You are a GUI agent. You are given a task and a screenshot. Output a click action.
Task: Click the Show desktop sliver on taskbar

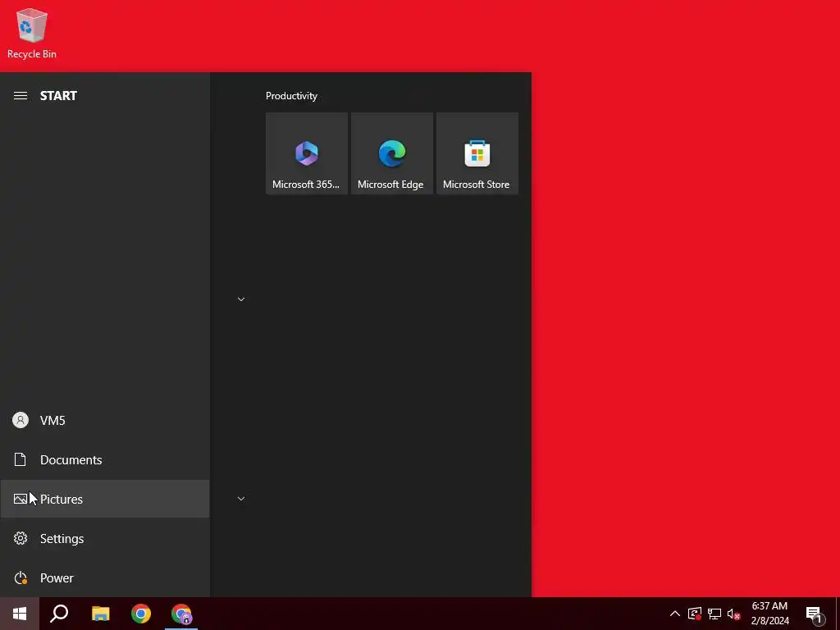(838, 614)
